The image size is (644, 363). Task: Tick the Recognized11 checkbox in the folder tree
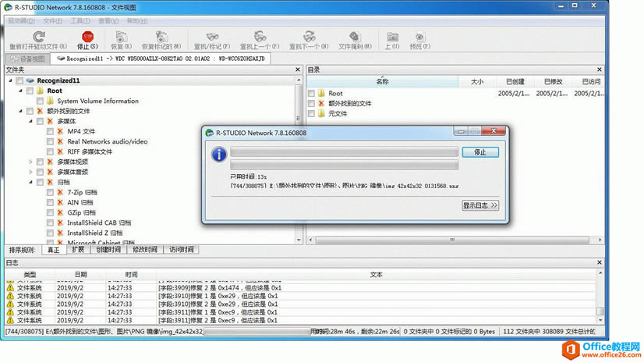[x=19, y=80]
